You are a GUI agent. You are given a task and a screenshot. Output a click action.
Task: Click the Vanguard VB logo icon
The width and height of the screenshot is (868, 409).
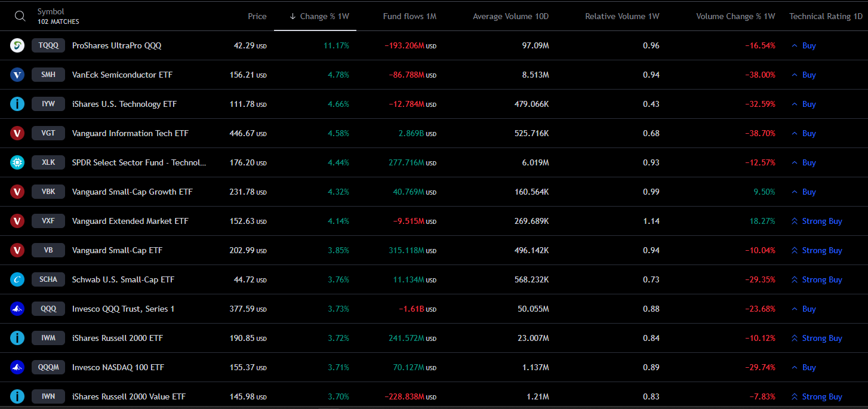pos(17,250)
